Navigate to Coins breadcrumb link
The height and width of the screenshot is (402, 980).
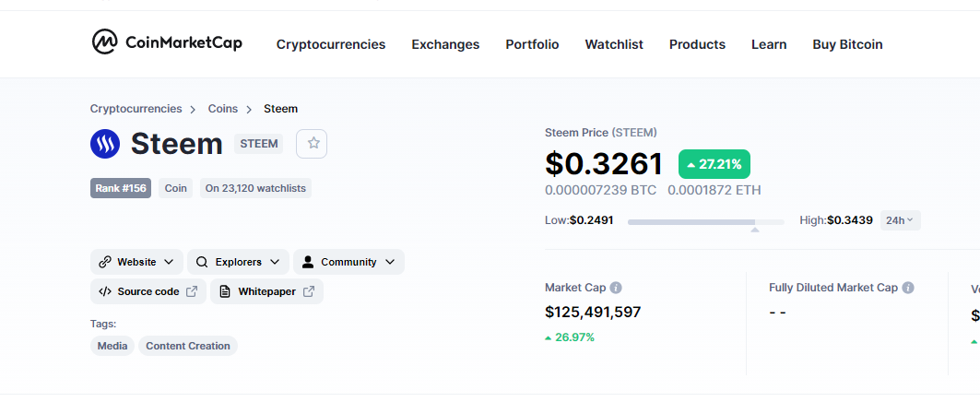point(223,109)
